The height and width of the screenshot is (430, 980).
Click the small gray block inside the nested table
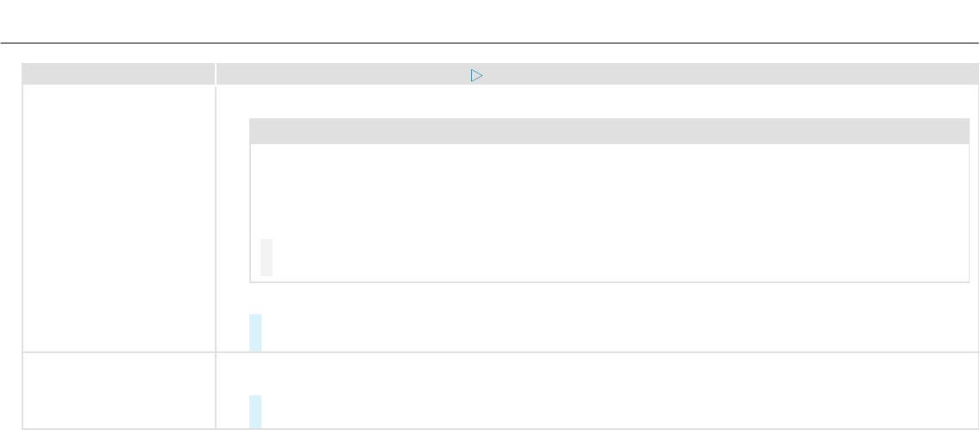point(267,258)
